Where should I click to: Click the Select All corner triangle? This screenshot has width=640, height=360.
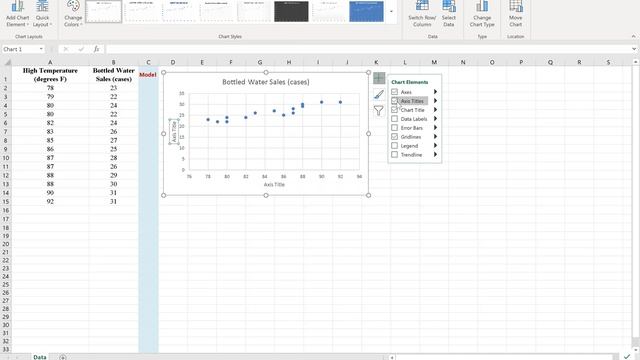7,62
